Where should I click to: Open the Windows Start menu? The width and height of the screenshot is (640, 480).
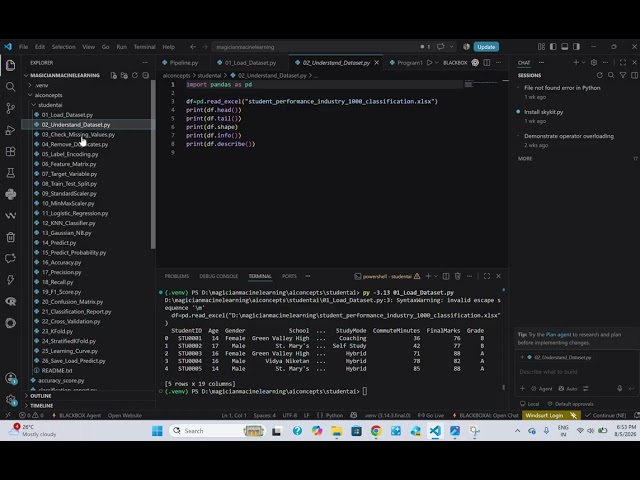pyautogui.click(x=157, y=431)
